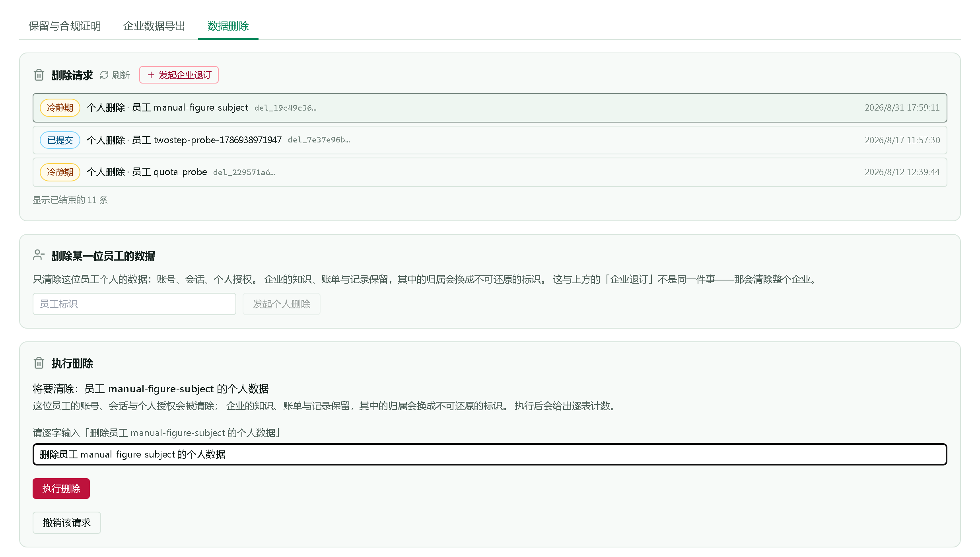Click the 已提交 status badge
The image size is (980, 557).
tap(60, 140)
